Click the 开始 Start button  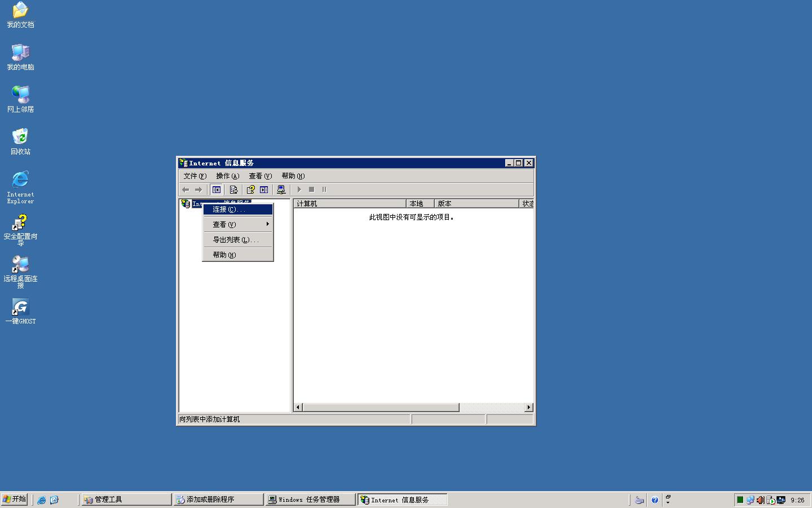tap(15, 500)
